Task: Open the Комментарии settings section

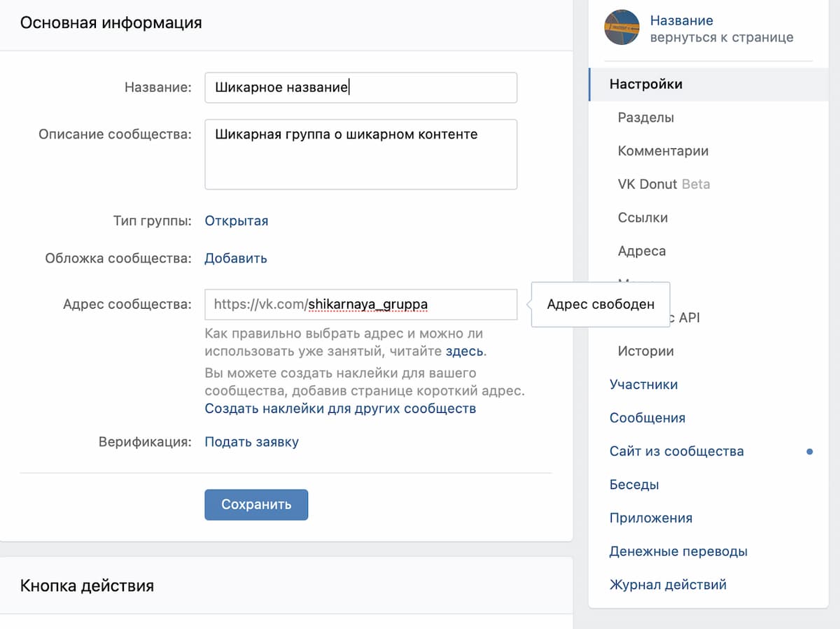Action: 663,150
